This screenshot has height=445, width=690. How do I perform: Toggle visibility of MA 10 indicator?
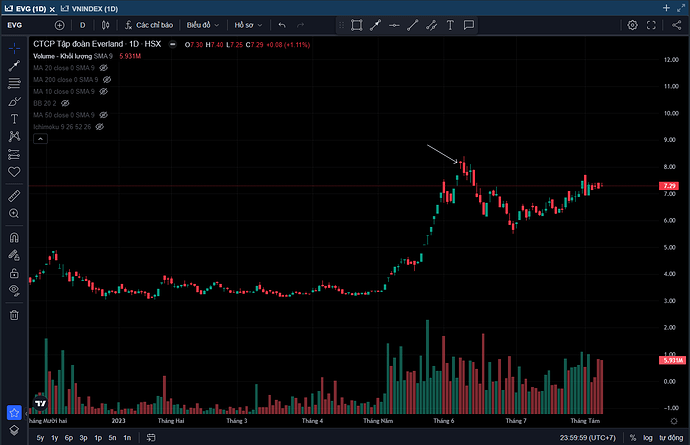click(103, 92)
